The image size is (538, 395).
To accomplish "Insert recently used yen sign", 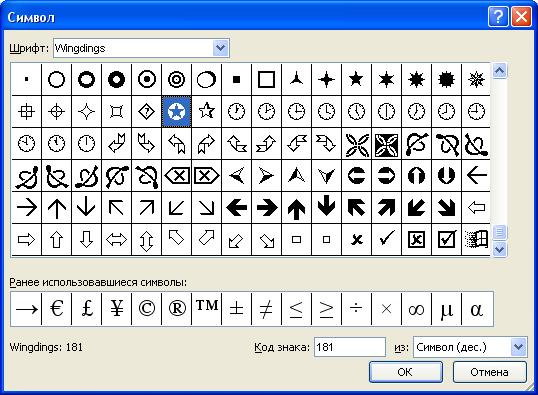I will 117,309.
